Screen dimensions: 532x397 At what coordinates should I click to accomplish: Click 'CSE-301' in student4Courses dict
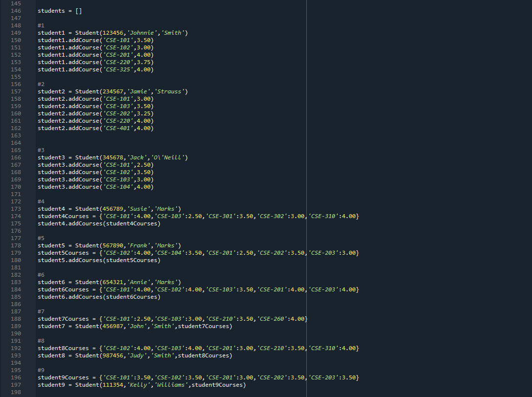(x=220, y=216)
